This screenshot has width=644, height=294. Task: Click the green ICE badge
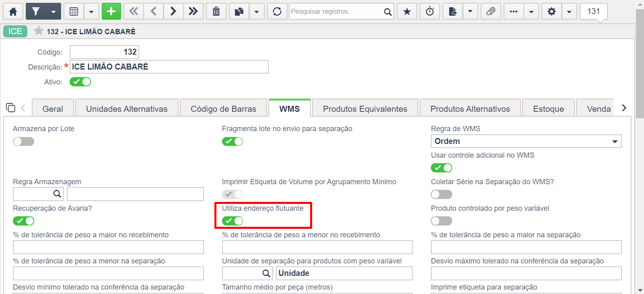(15, 31)
